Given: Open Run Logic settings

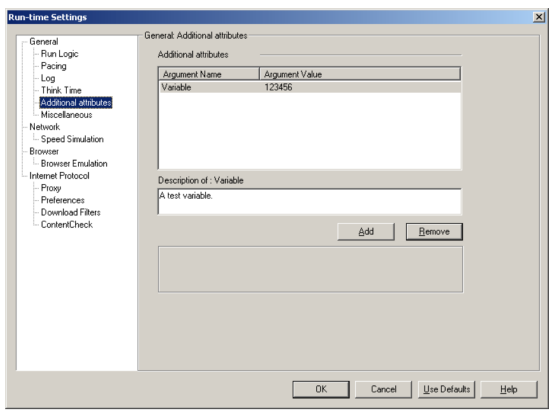Looking at the screenshot, I should point(59,54).
